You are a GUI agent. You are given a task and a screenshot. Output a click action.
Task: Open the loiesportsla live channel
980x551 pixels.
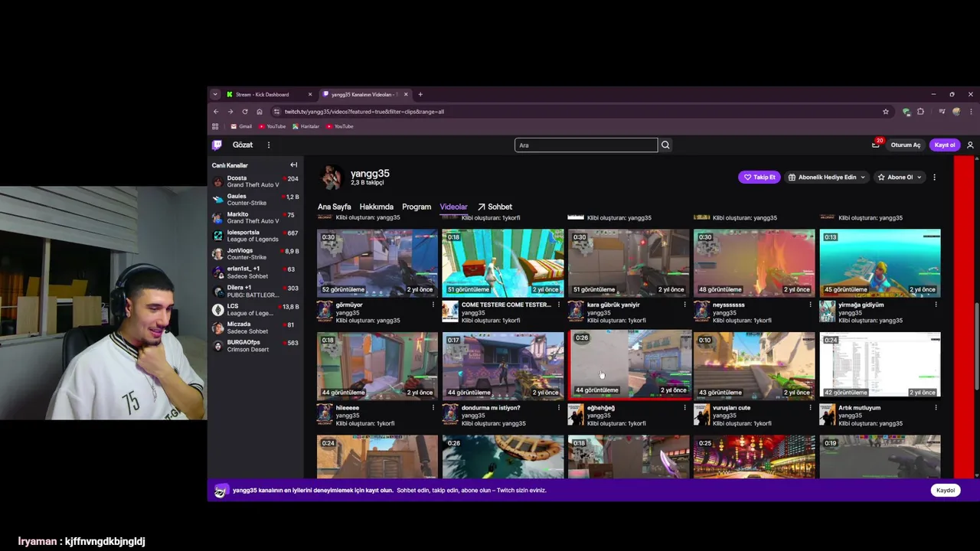tap(255, 236)
